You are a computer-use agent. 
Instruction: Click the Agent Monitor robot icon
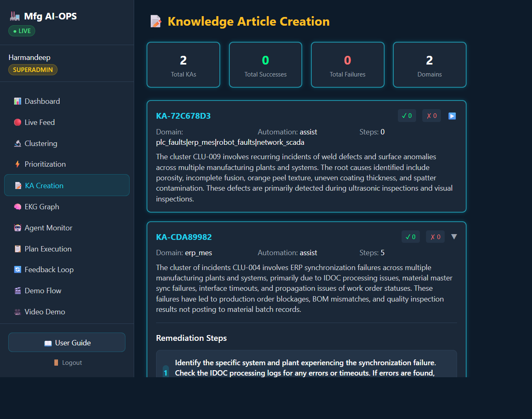coord(17,228)
